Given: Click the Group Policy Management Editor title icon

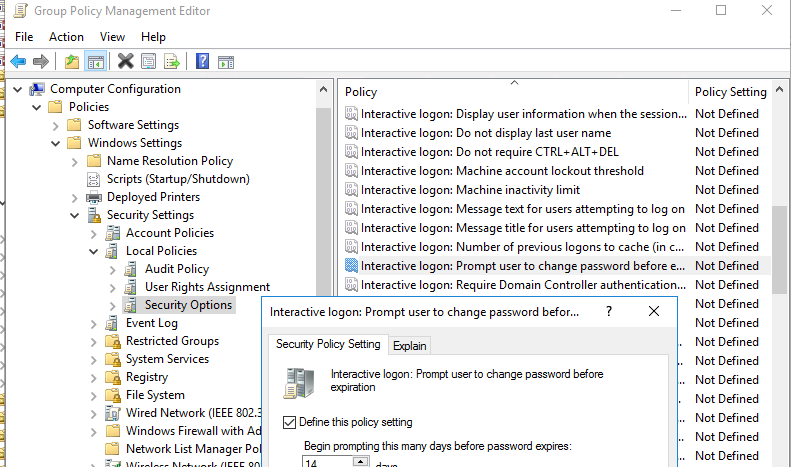Looking at the screenshot, I should (20, 11).
